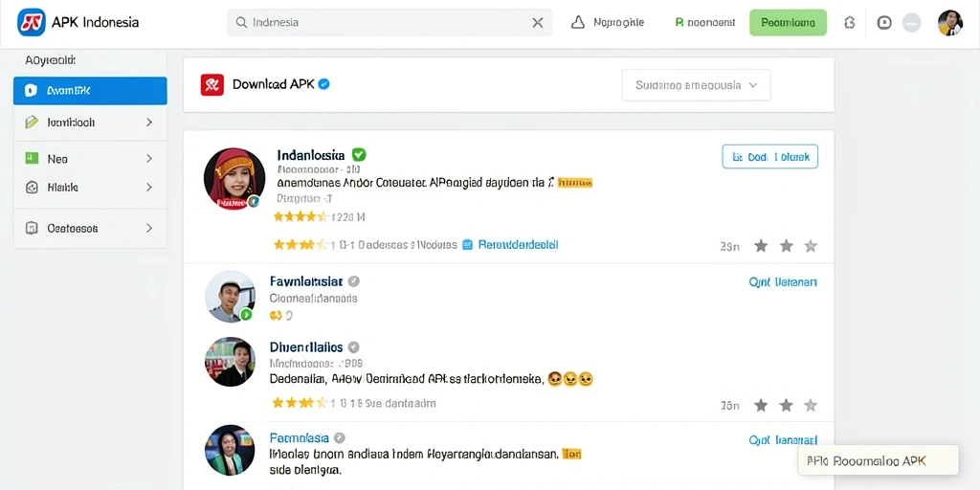
Task: Toggle the second star in Divendlalies listing
Action: click(787, 405)
